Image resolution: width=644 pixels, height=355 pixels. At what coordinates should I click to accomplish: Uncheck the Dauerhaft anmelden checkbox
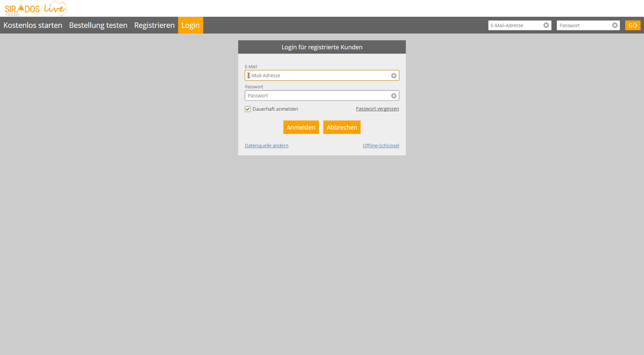pyautogui.click(x=248, y=109)
